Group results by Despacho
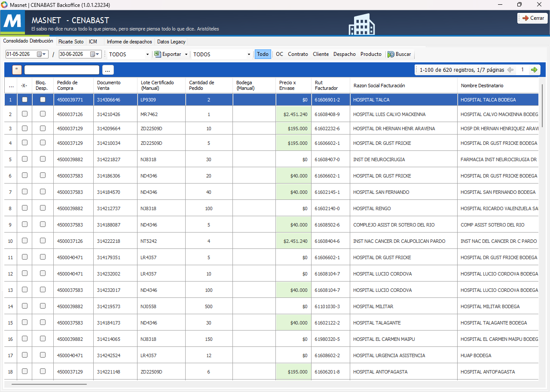The height and width of the screenshot is (392, 550). click(345, 54)
